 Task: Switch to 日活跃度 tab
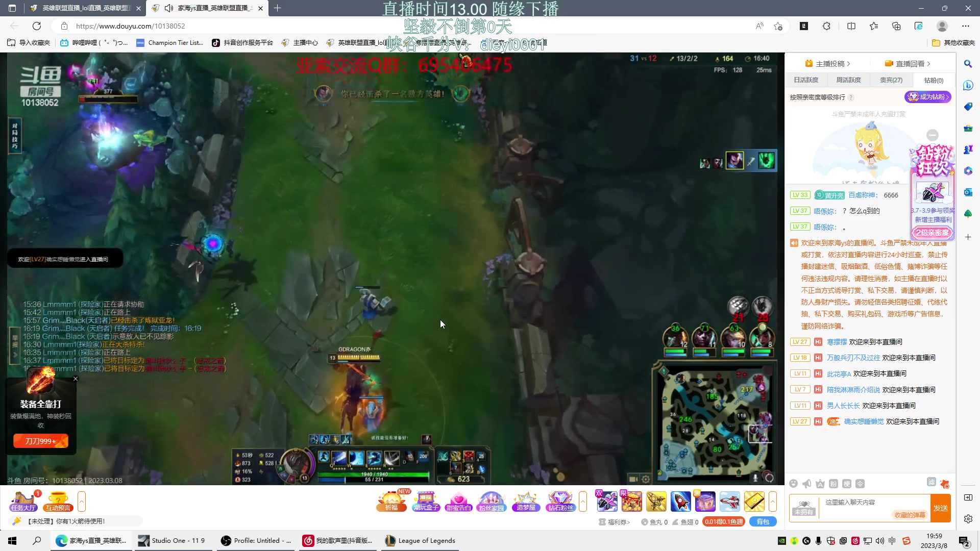(x=806, y=80)
